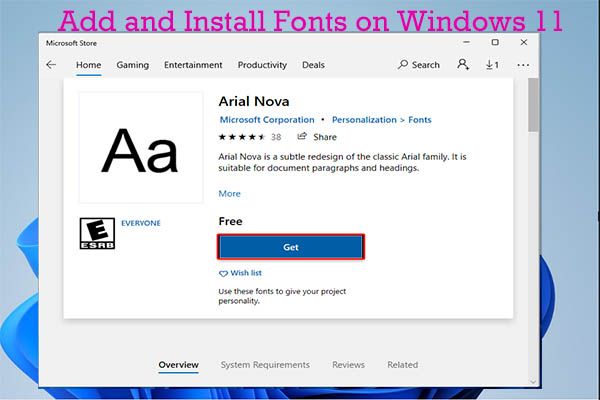Click the Wish list heart icon

coord(223,274)
